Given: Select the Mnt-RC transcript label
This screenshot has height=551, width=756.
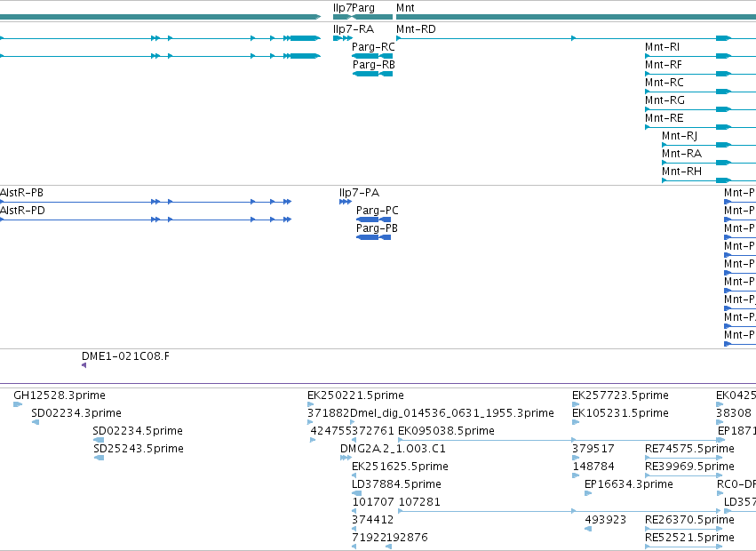Looking at the screenshot, I should coord(664,83).
